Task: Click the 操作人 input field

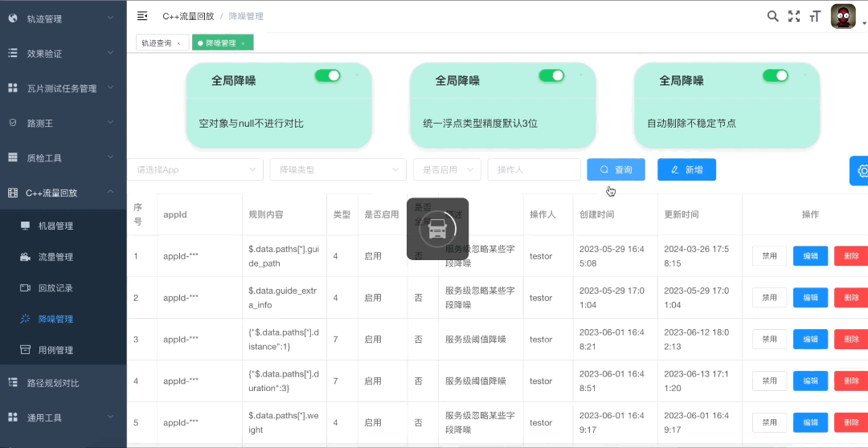Action: [x=534, y=169]
